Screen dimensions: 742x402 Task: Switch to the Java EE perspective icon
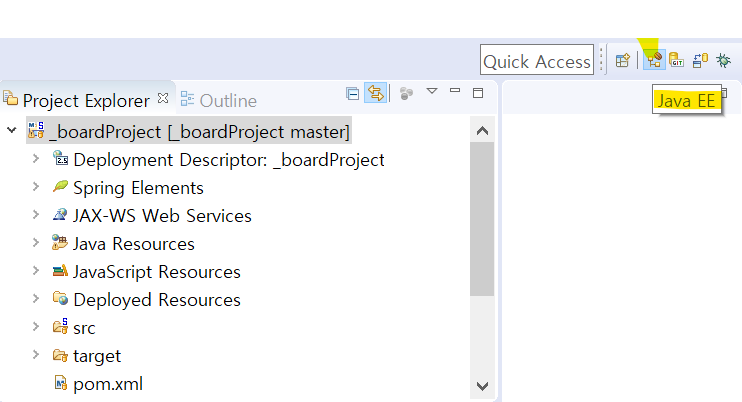tap(654, 60)
